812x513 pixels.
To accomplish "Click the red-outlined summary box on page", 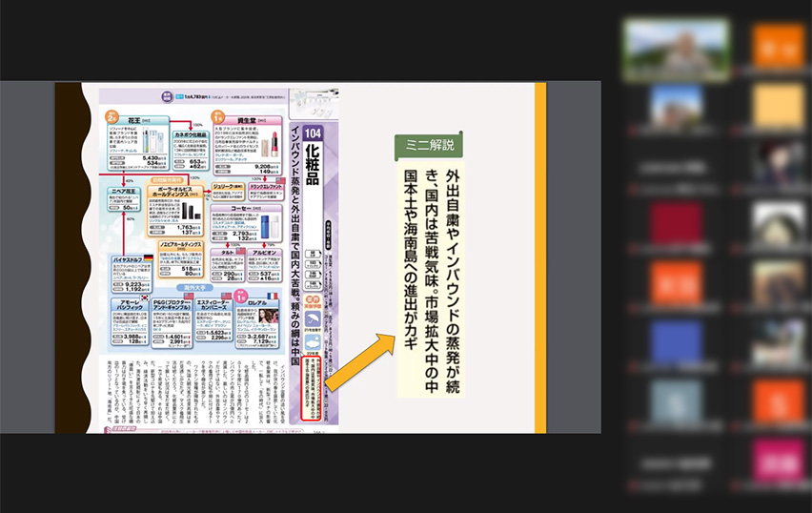I will pos(312,387).
